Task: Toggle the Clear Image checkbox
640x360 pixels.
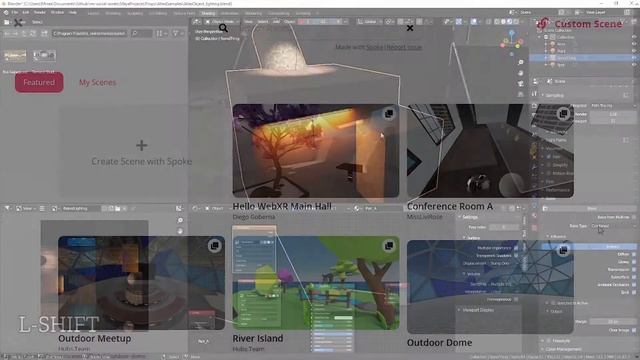Action: (634, 330)
